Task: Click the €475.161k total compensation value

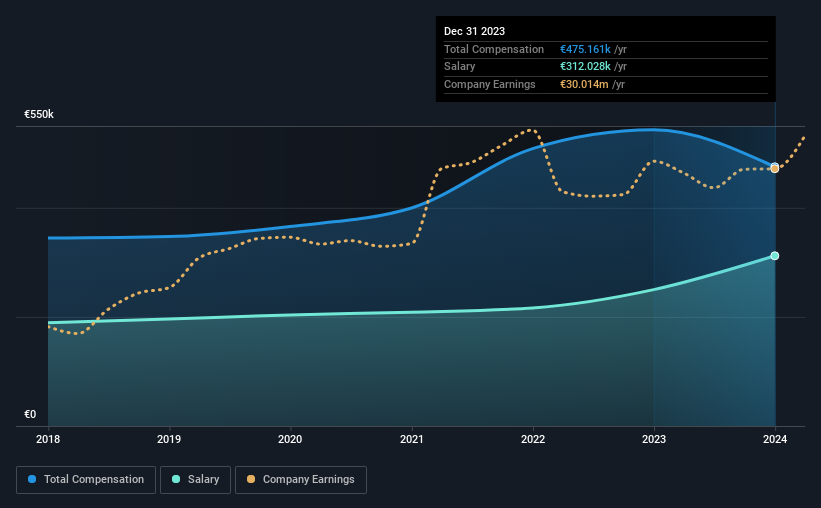Action: coord(585,49)
